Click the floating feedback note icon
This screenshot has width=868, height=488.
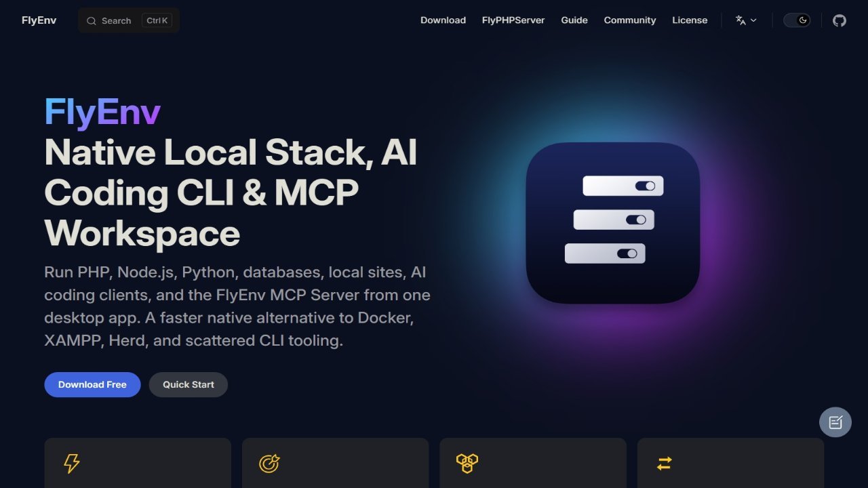(x=835, y=422)
